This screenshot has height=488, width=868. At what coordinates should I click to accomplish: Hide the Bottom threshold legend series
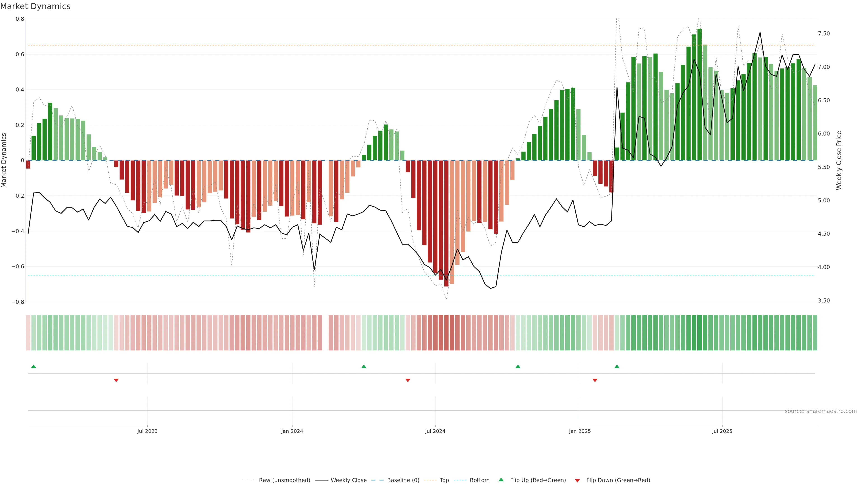point(479,480)
